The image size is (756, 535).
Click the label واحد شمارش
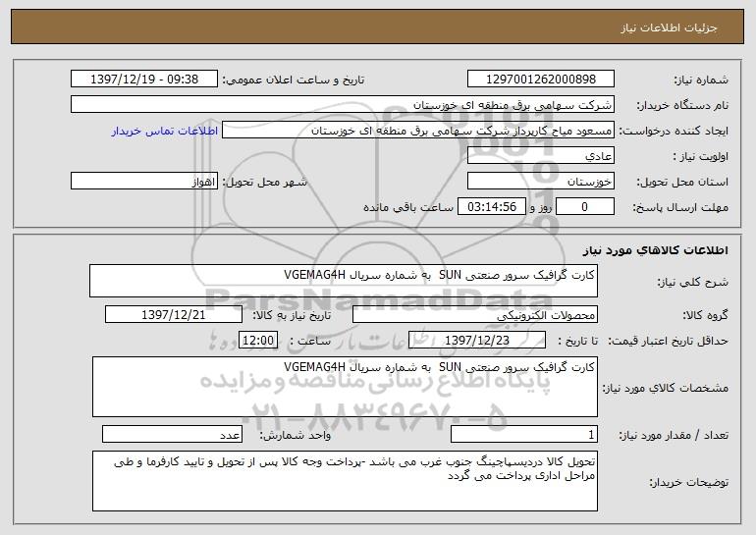(x=296, y=435)
